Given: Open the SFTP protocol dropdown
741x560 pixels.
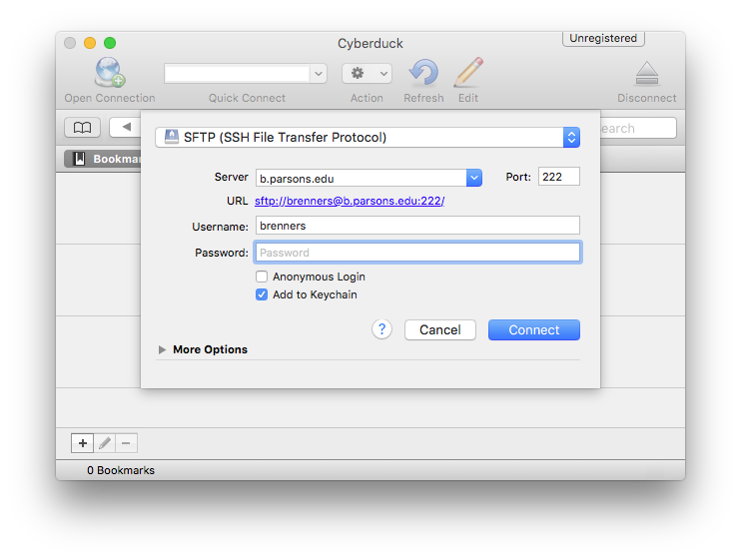Looking at the screenshot, I should coord(368,138).
